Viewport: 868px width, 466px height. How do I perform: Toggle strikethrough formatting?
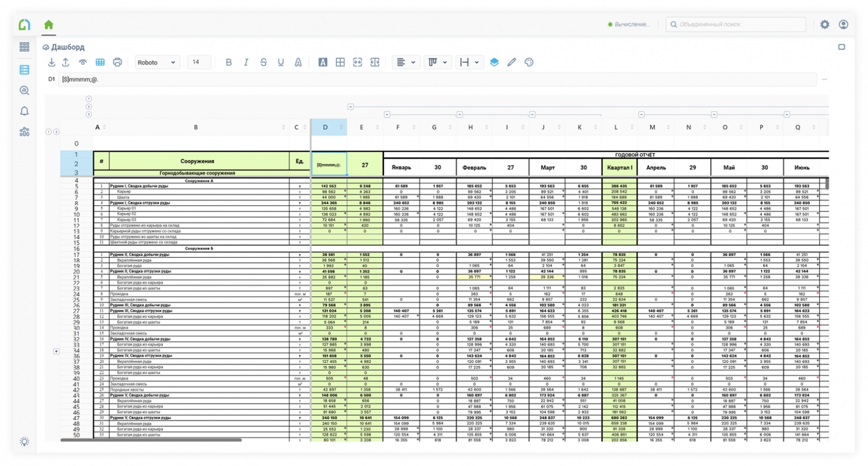click(263, 62)
